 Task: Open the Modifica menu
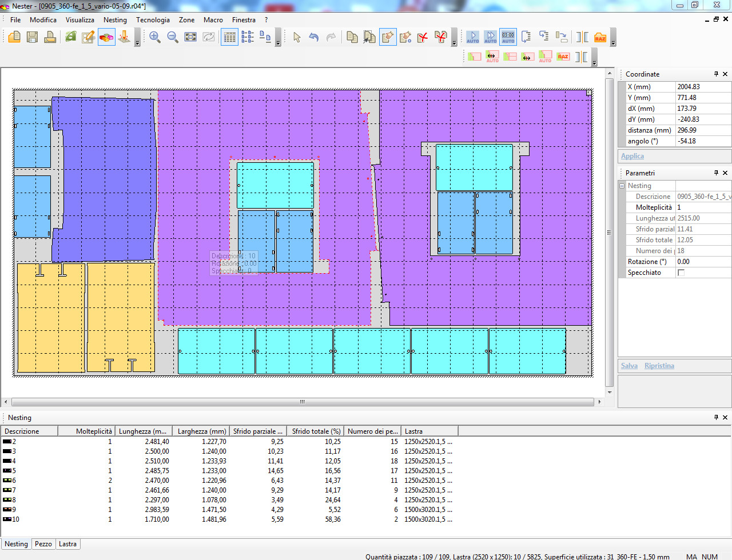coord(43,19)
